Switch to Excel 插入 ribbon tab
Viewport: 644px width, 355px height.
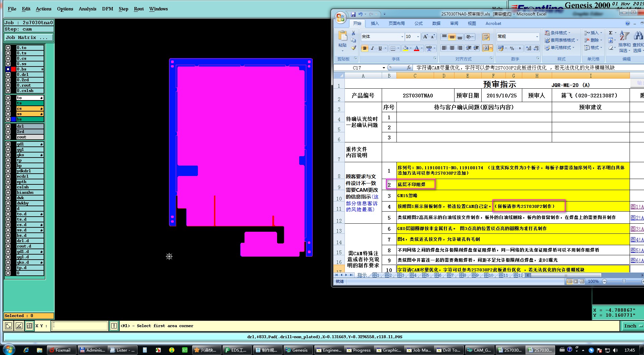coord(375,23)
